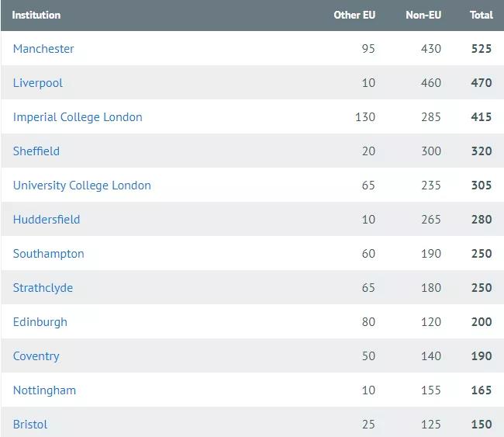Click Bristol's total value 150
This screenshot has width=504, height=437.
coord(481,425)
